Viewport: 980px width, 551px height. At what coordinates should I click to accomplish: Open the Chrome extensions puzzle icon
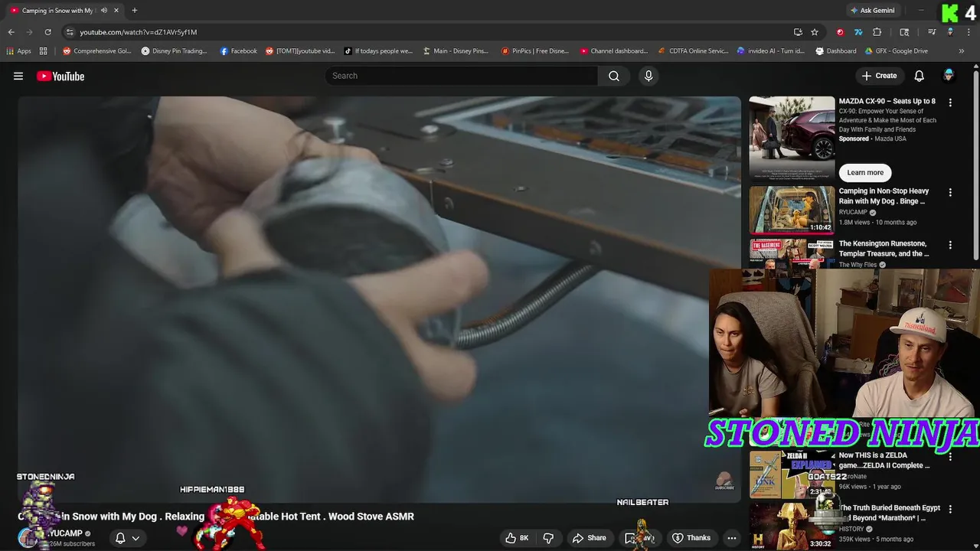click(877, 32)
